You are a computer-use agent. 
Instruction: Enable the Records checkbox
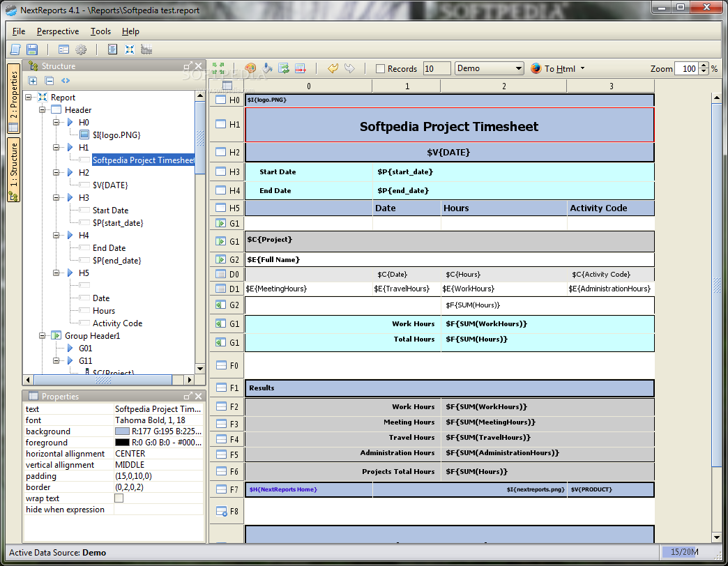point(380,69)
